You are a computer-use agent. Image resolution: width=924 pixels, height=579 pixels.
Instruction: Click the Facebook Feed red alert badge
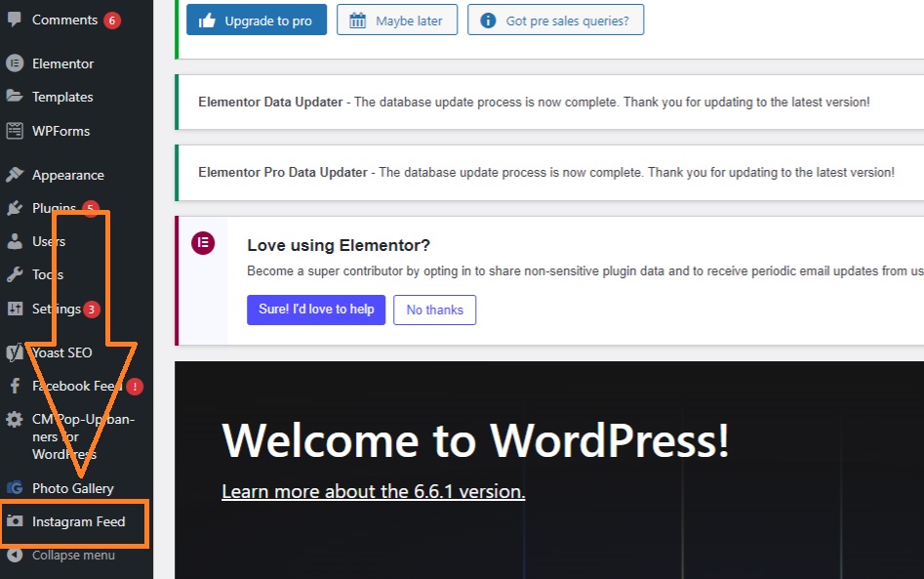pyautogui.click(x=135, y=387)
